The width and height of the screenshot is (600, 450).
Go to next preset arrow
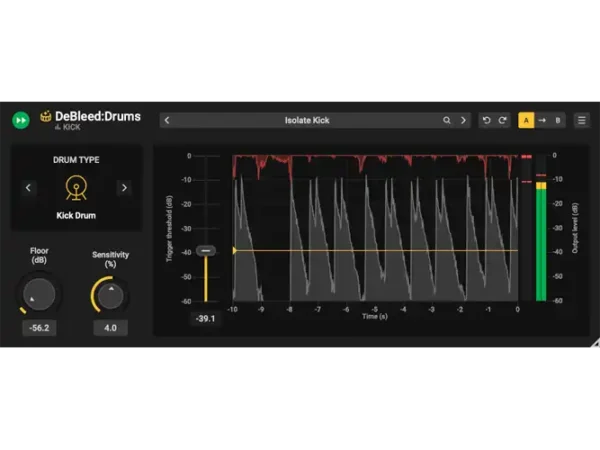463,120
